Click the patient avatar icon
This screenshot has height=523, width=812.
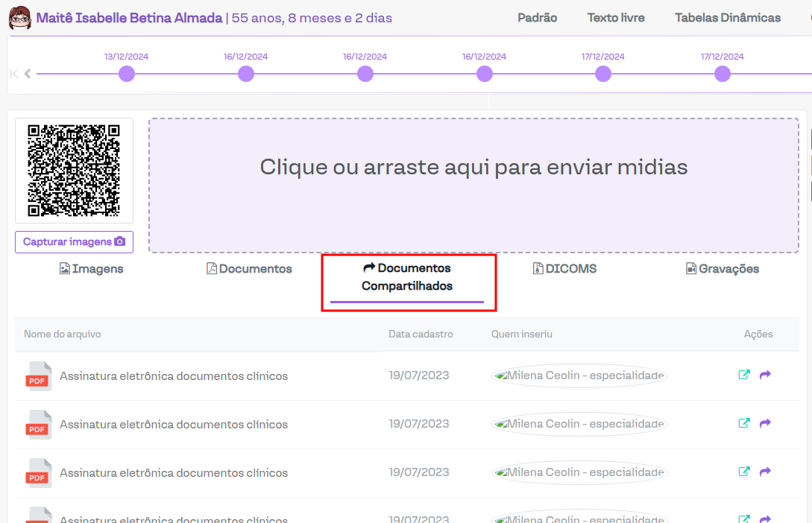(19, 18)
